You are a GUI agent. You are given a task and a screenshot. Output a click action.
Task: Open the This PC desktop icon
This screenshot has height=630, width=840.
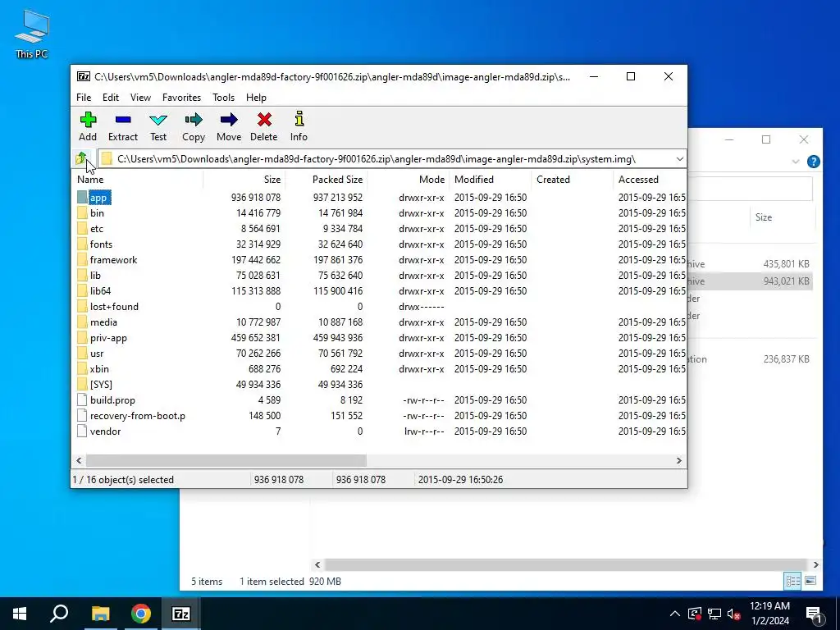32,34
